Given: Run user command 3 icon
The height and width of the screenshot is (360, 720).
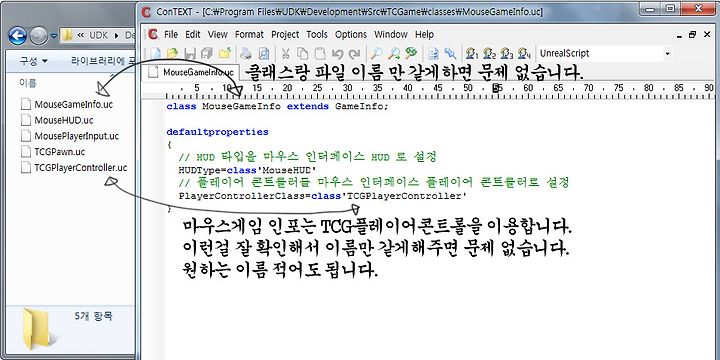Looking at the screenshot, I should coord(507,53).
